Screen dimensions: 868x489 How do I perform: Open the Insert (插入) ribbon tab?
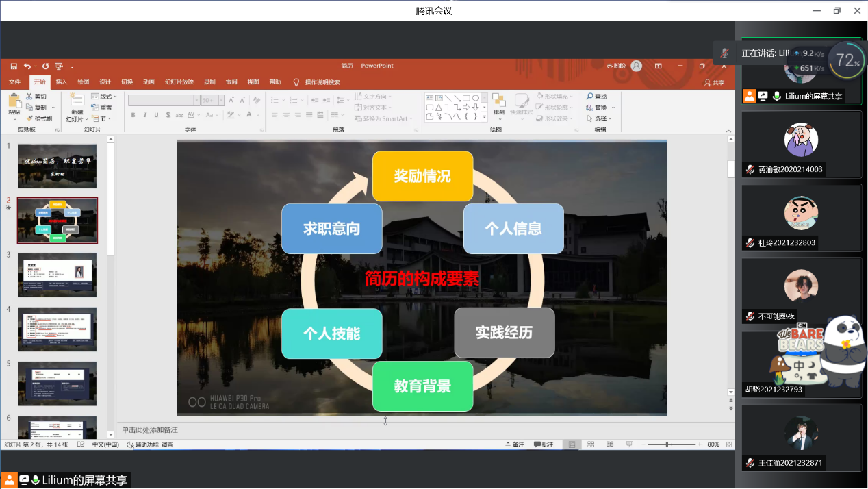(62, 82)
